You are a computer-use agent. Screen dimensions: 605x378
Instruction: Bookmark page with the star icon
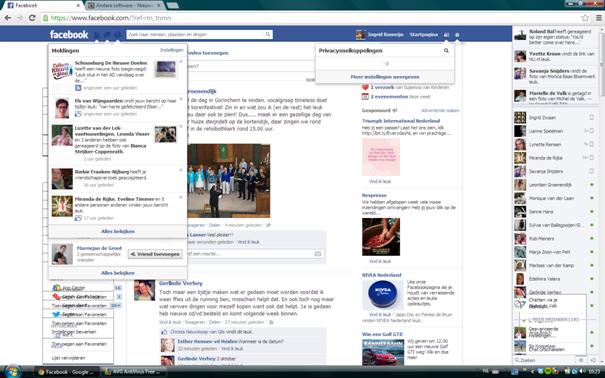[x=585, y=18]
